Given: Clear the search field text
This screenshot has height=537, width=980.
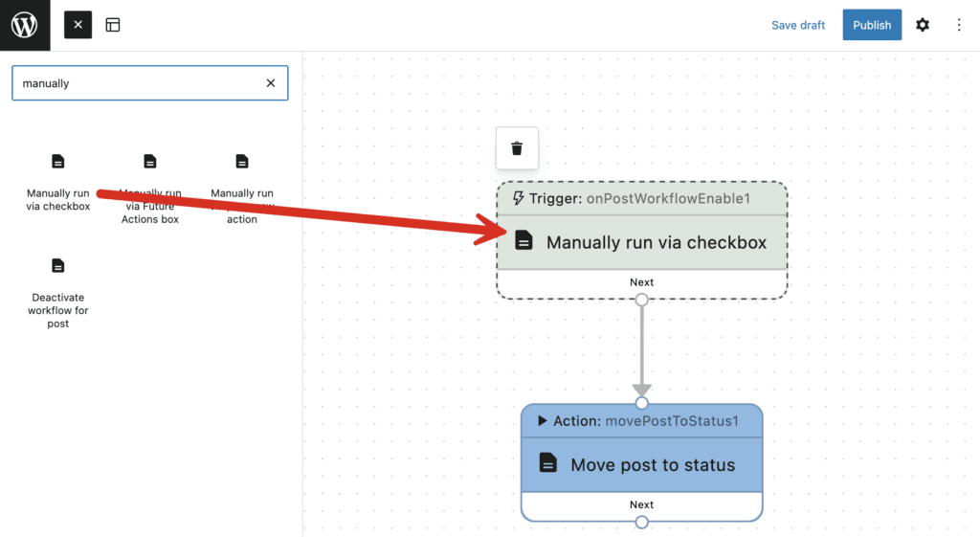Looking at the screenshot, I should 271,83.
